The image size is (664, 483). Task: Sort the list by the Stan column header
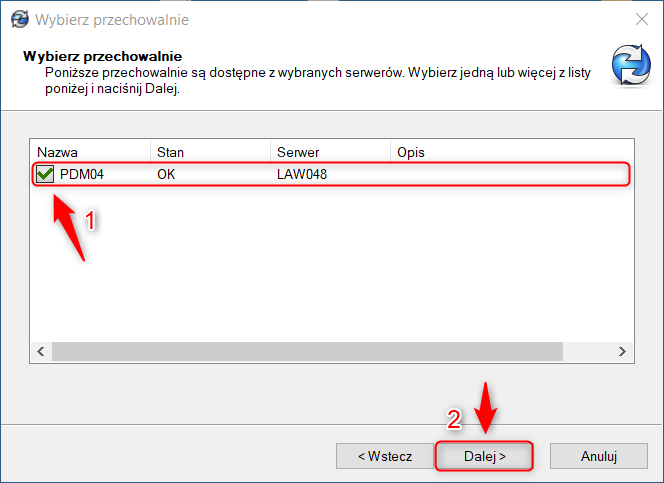(x=208, y=152)
